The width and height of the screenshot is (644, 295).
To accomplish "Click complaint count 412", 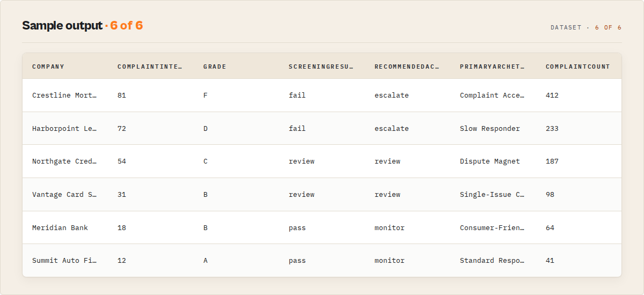I will point(552,95).
